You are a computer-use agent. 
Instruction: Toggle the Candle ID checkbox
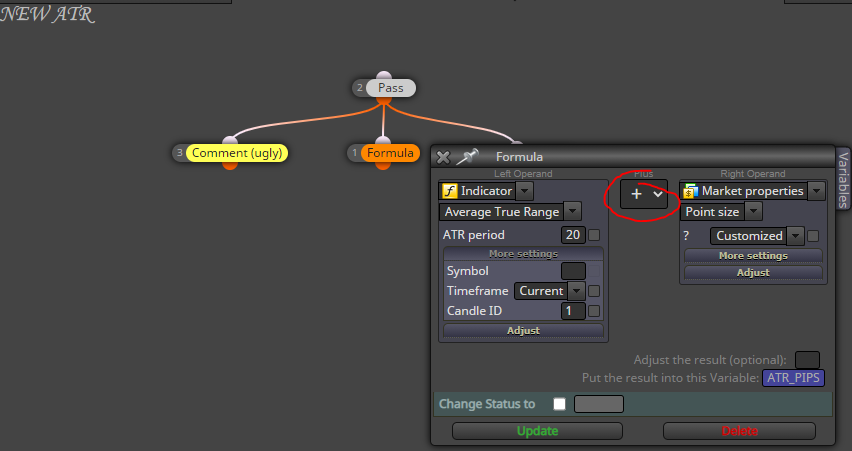(x=594, y=311)
